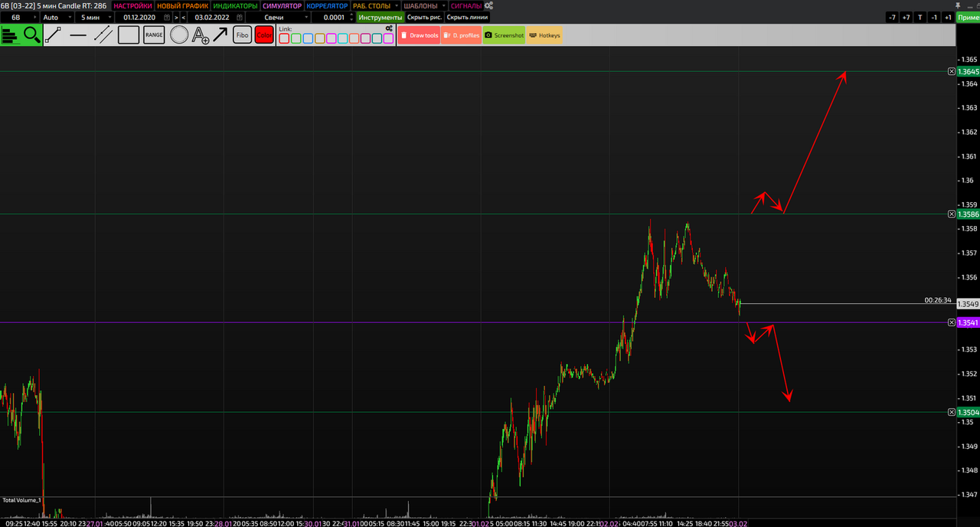980x527 pixels.
Task: Click the -7 days shift button
Action: click(x=892, y=17)
